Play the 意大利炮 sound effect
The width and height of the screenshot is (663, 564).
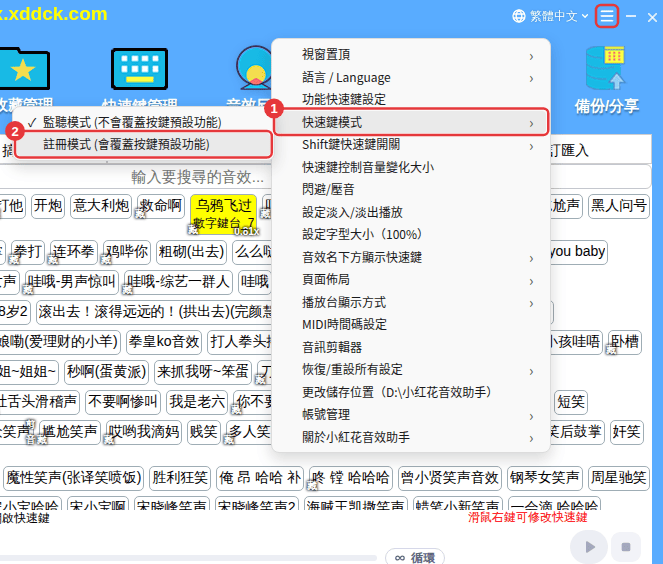(x=101, y=206)
